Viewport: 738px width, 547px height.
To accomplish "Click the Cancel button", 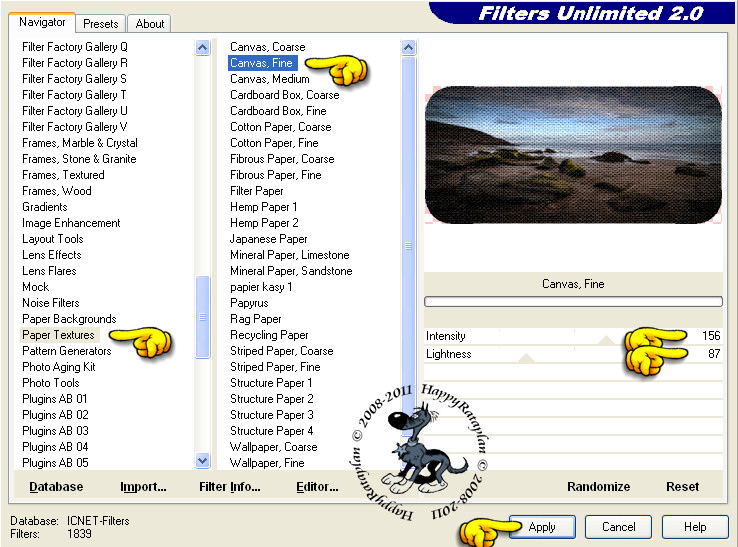I will (x=618, y=527).
